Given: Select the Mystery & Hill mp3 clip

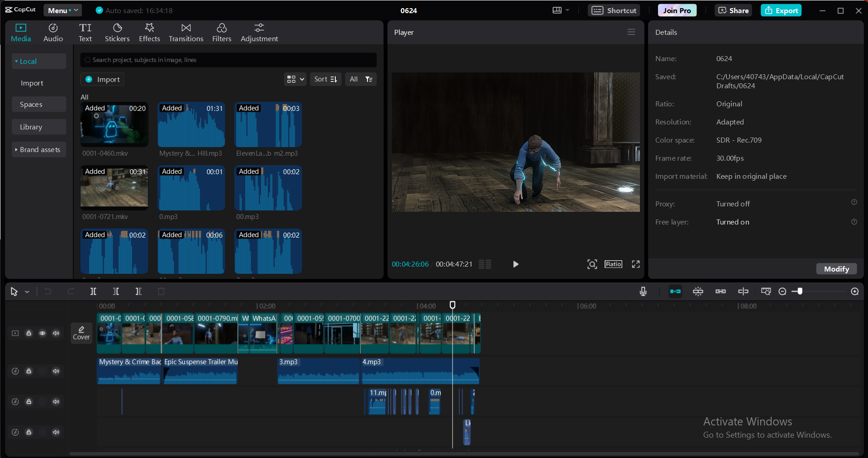Looking at the screenshot, I should coord(191,125).
